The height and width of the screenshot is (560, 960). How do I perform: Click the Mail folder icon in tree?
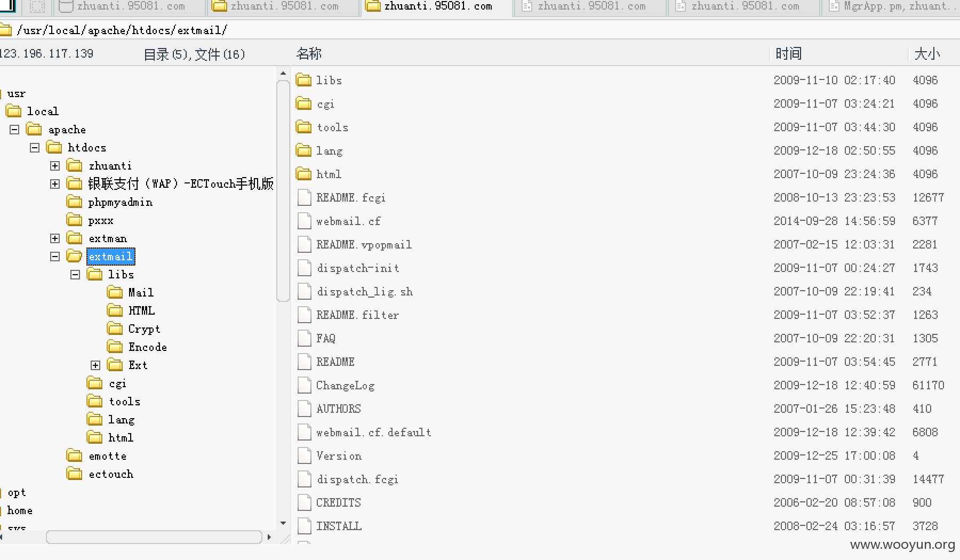115,292
